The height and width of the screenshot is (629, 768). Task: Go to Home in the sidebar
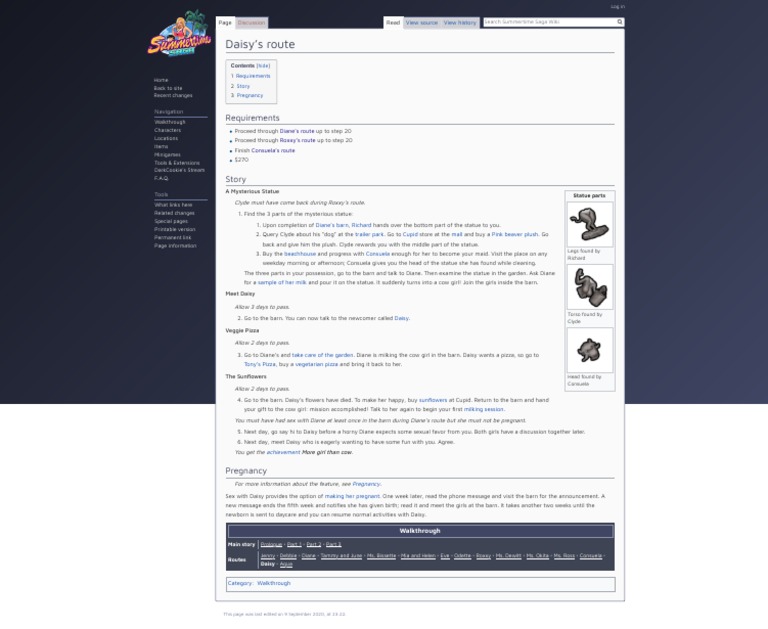pyautogui.click(x=161, y=80)
